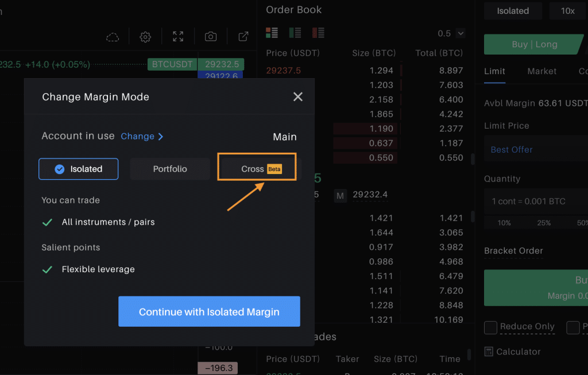Select Isolated margin mode option

click(78, 169)
